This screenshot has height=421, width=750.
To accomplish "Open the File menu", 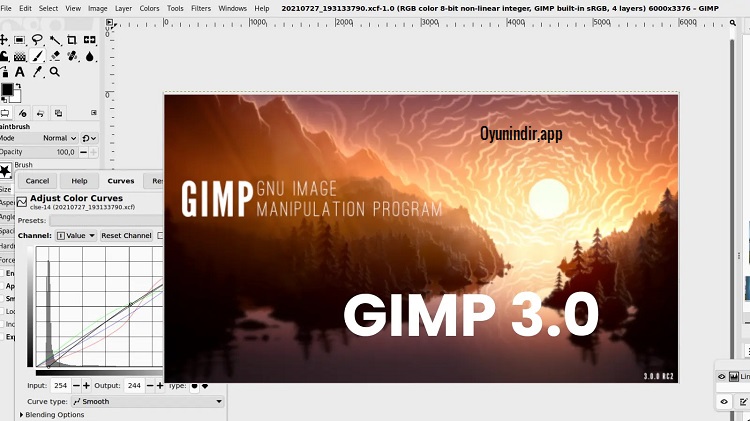I will [x=6, y=8].
